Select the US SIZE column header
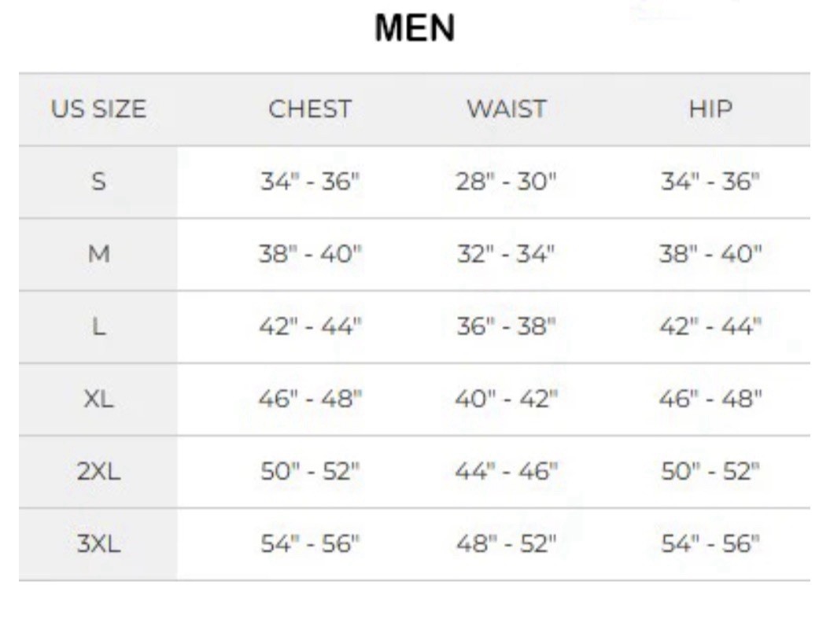Image resolution: width=830 pixels, height=644 pixels. point(98,109)
